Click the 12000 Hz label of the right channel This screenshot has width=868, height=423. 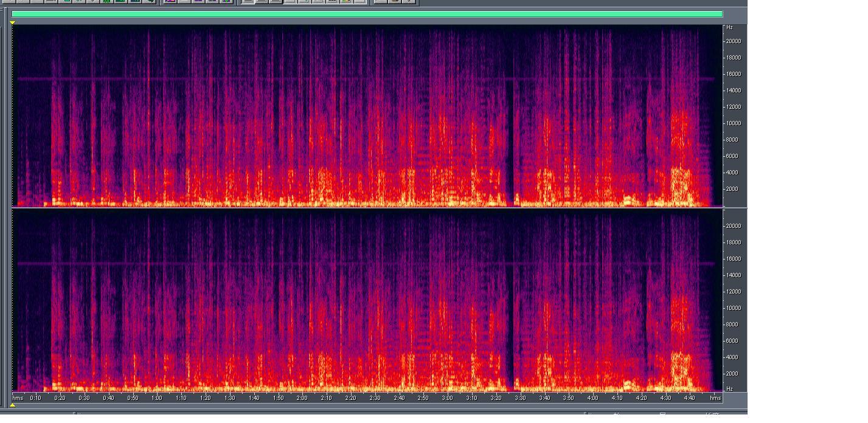tap(733, 292)
